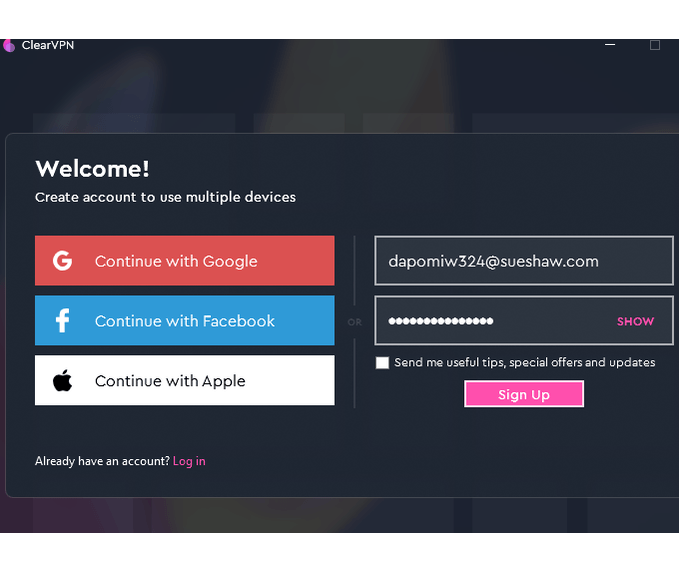The height and width of the screenshot is (573, 679).
Task: Submit the form with Sign Up
Action: pyautogui.click(x=523, y=394)
